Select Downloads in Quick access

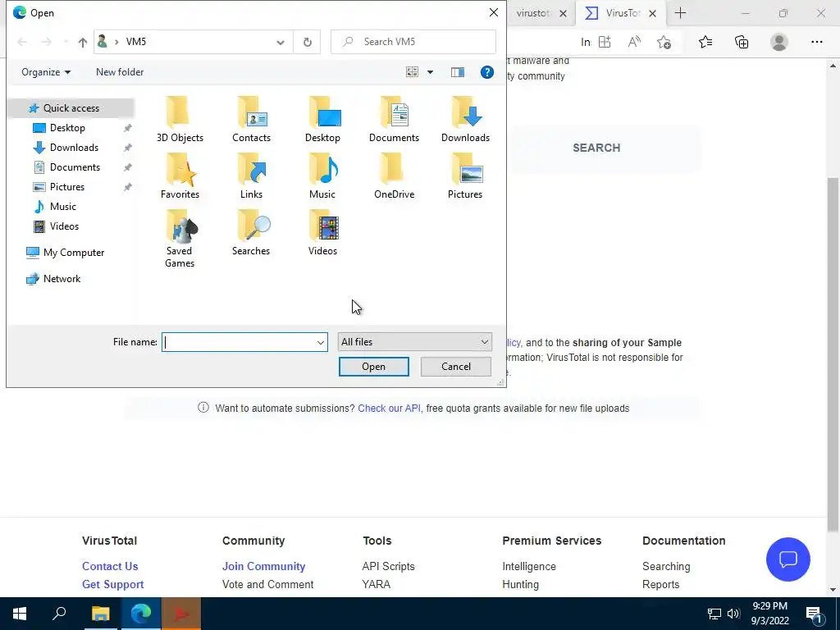coord(74,148)
